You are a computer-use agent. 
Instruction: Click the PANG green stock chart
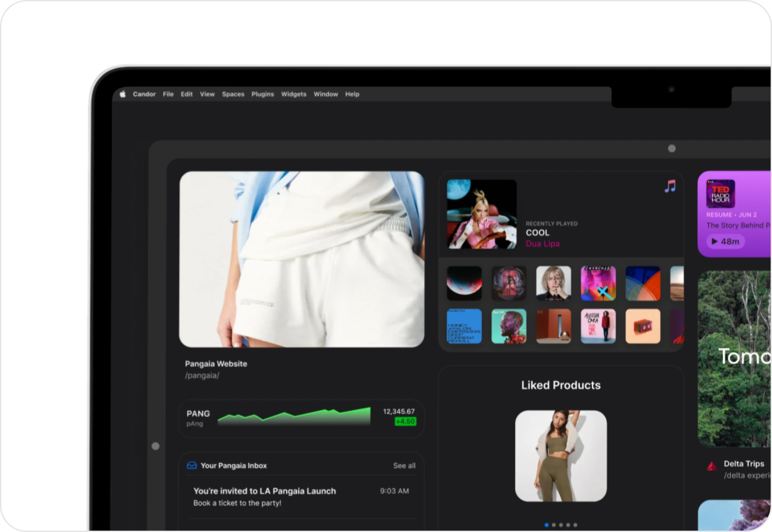tap(294, 417)
